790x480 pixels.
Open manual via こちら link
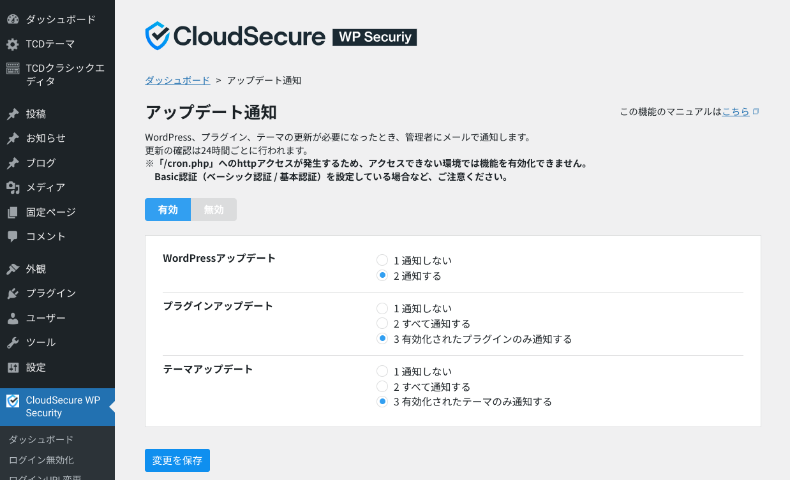736,111
